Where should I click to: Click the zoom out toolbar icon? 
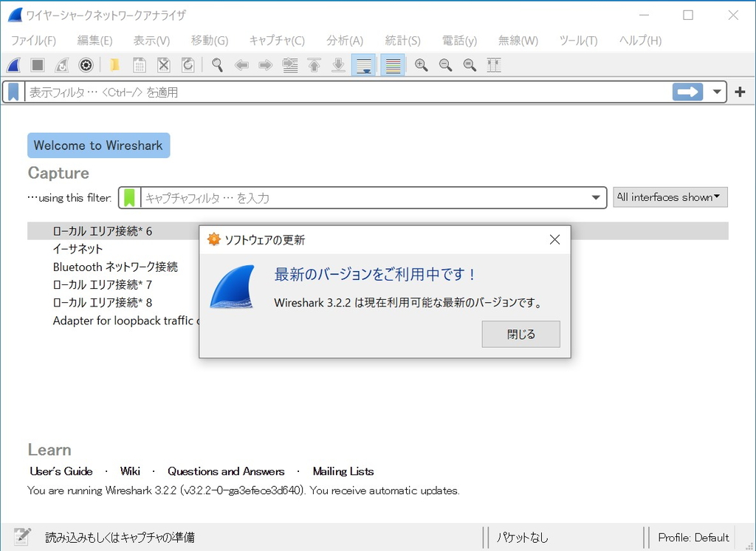click(x=445, y=65)
